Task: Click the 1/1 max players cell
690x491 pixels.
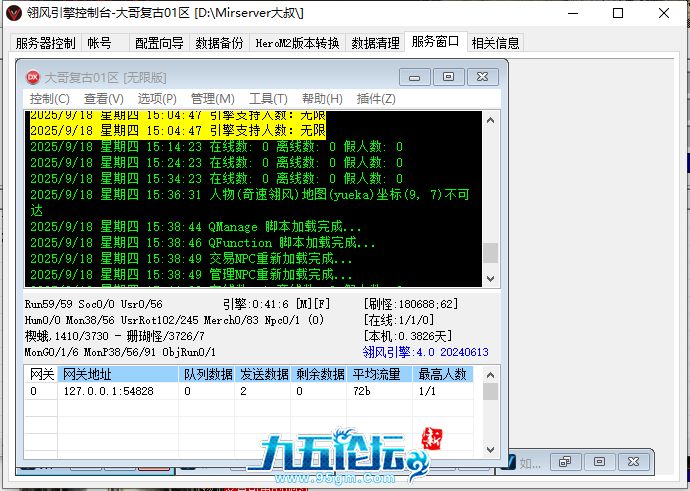Action: click(443, 391)
